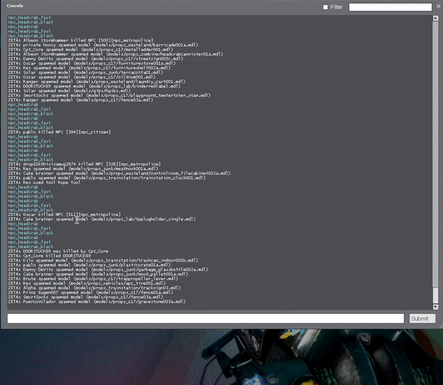This screenshot has width=443, height=385.
Task: Click the console scrollbar up arrow
Action: click(x=435, y=18)
